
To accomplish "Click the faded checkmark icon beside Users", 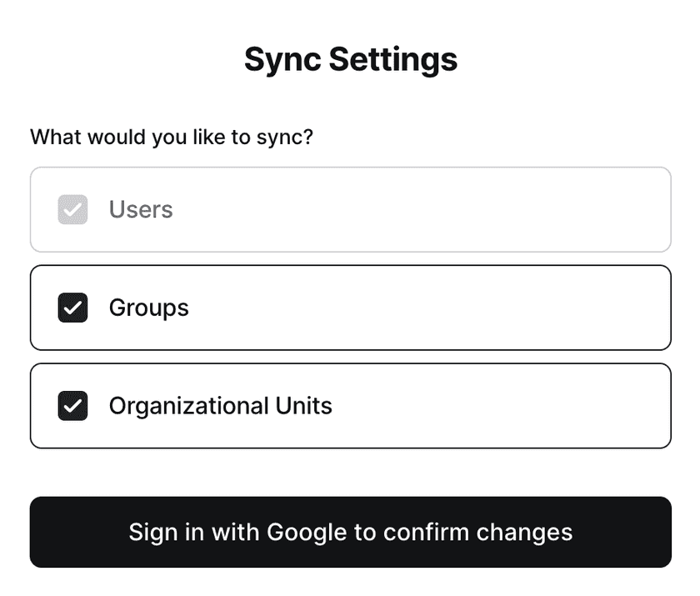I will (x=73, y=210).
